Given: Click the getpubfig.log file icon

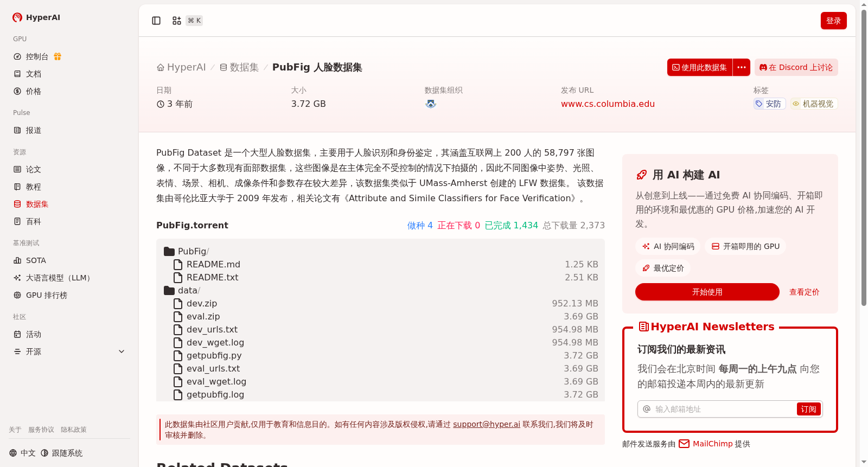Looking at the screenshot, I should 178,394.
